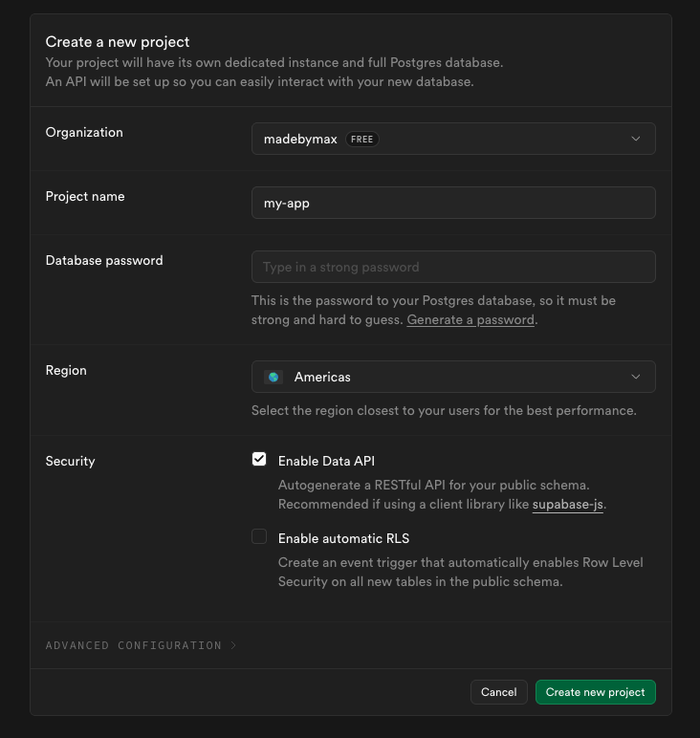This screenshot has width=700, height=738.
Task: Click the chevron arrow in Region dropdown
Action: [x=636, y=377]
